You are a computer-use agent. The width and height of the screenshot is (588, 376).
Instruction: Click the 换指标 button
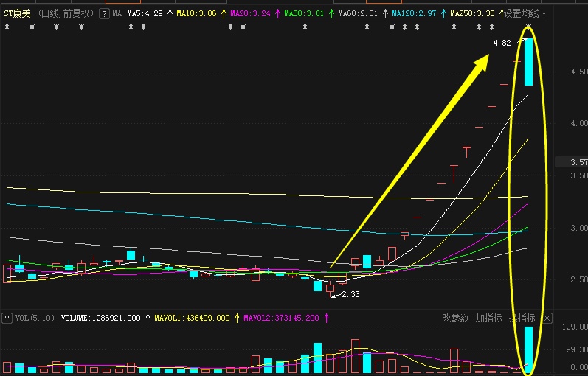coord(522,318)
